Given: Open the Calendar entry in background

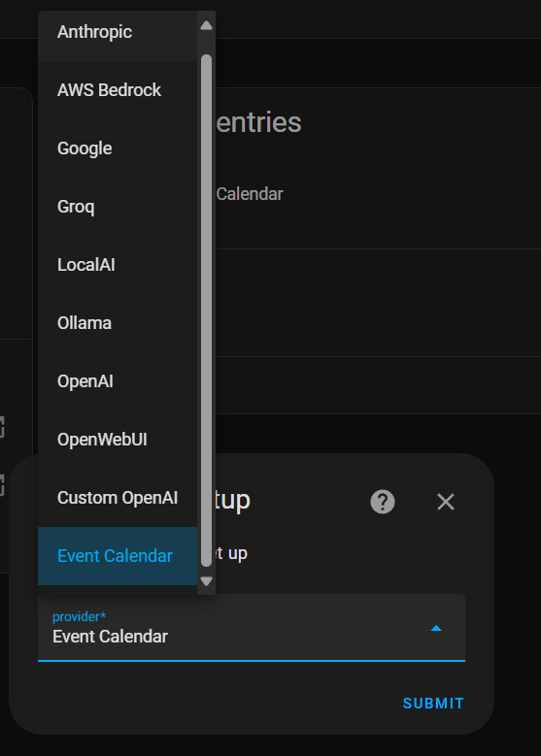Looking at the screenshot, I should (x=249, y=194).
